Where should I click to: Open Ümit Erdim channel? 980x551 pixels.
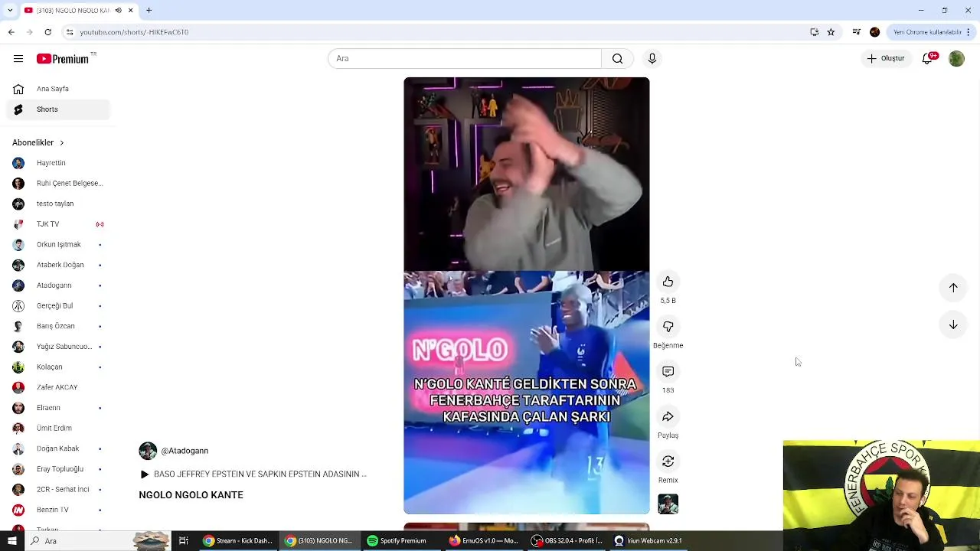point(57,429)
